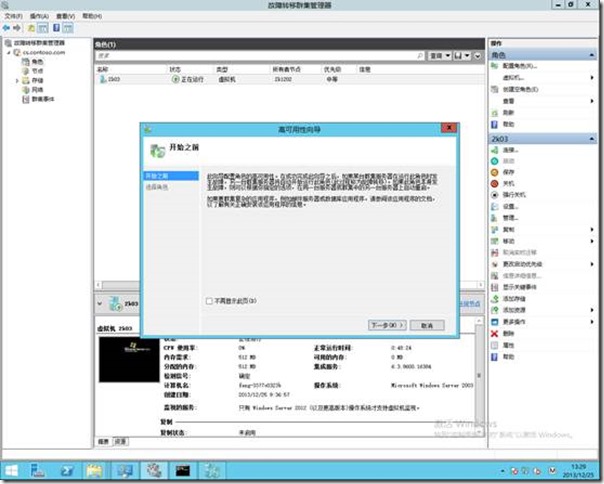
Task: Click 强行关机 action for 2k03
Action: 514,195
